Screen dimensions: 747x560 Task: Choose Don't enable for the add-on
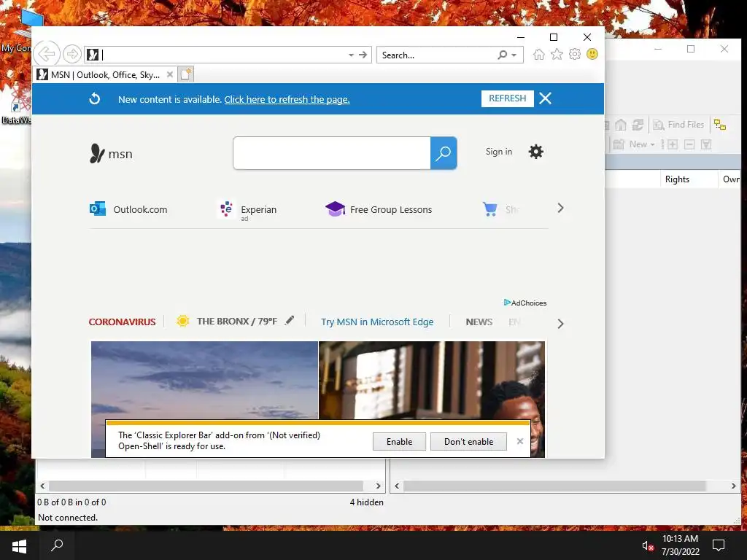tap(469, 441)
